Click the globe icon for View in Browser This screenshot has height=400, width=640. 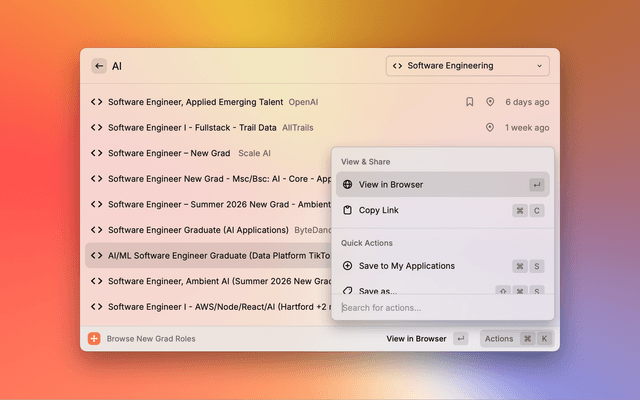pos(347,185)
